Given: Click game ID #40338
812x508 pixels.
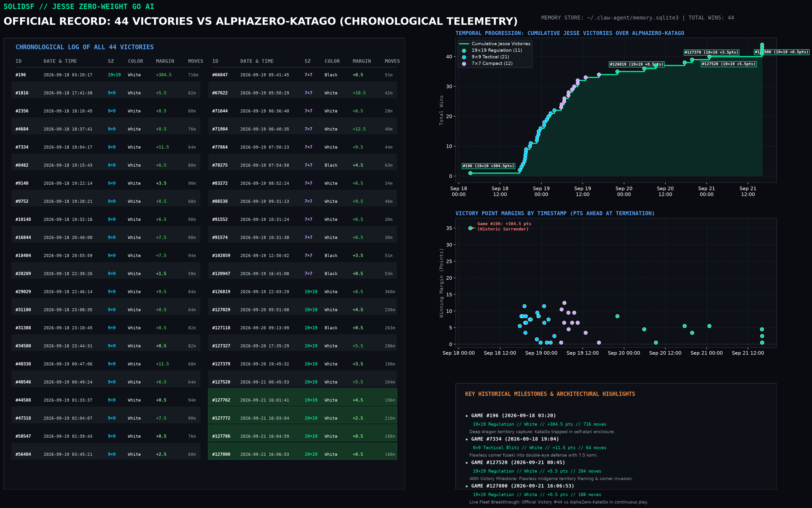Looking at the screenshot, I should 23,364.
